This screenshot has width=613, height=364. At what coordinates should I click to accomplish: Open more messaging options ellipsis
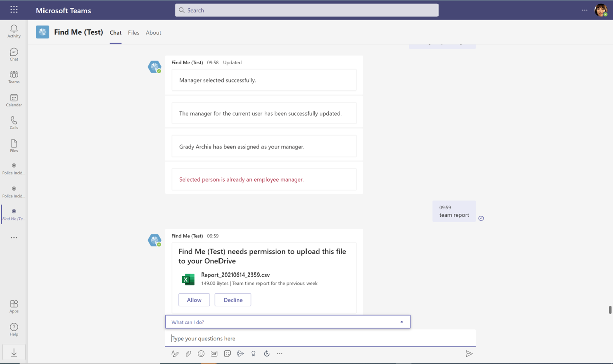[x=280, y=354]
